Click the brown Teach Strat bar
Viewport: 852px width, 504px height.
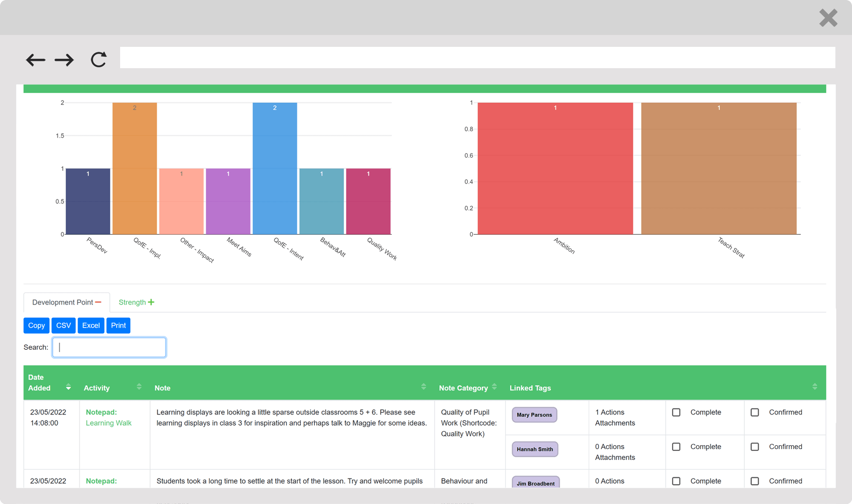[719, 168]
